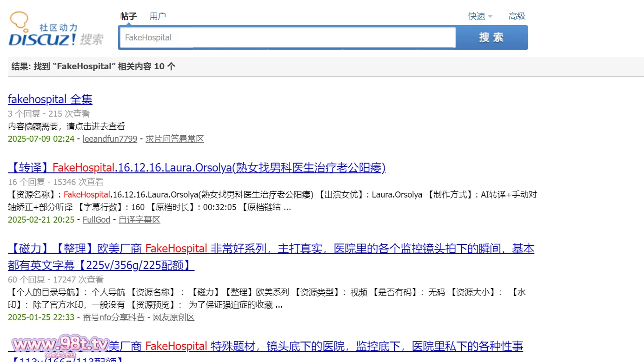Expand the 快速 search mode dropdown
644x362 pixels.
click(477, 16)
